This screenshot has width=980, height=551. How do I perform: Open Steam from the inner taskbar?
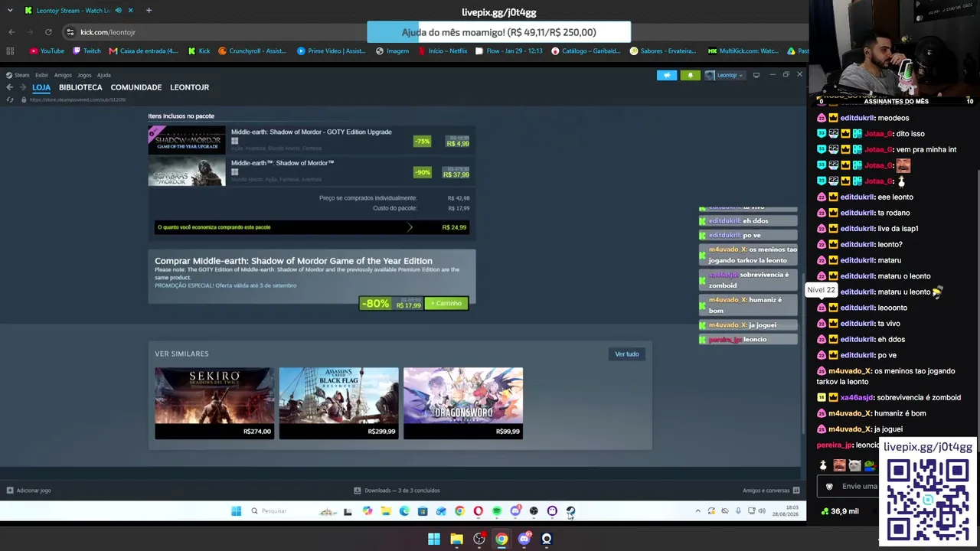[x=570, y=511]
